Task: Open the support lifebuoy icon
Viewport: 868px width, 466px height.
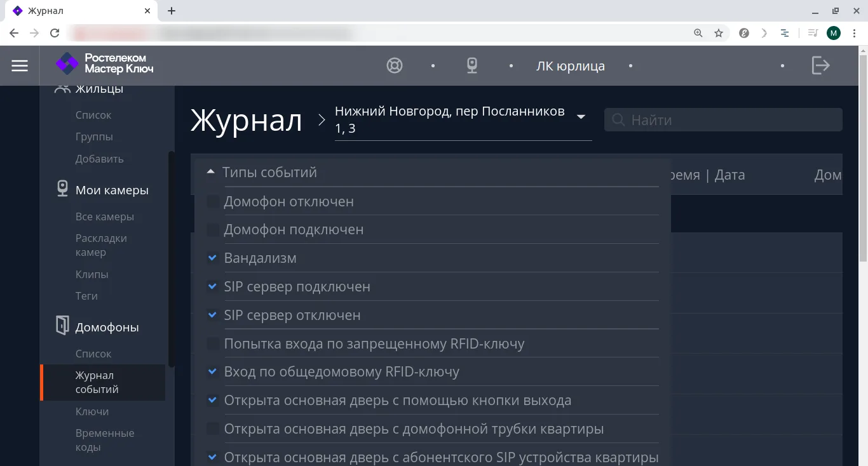Action: [x=395, y=65]
